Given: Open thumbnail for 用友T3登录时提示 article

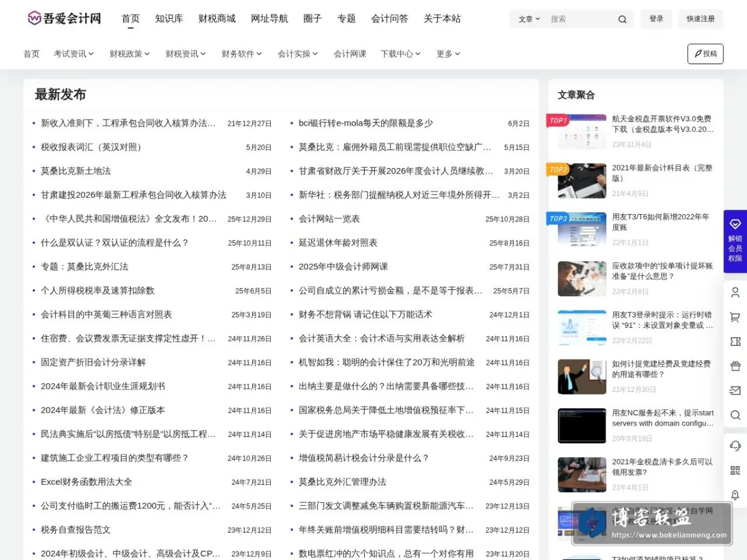Looking at the screenshot, I should [582, 328].
